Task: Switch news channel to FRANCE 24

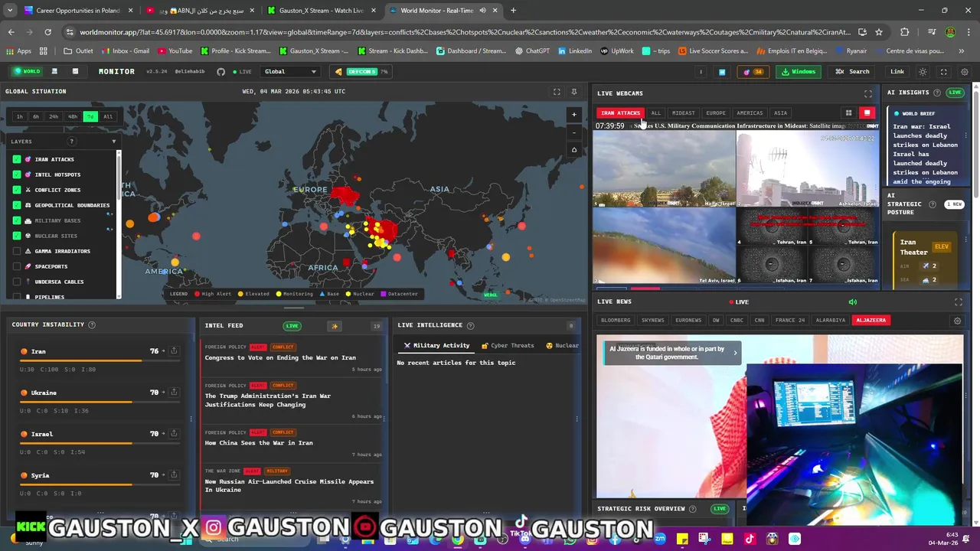Action: click(789, 321)
